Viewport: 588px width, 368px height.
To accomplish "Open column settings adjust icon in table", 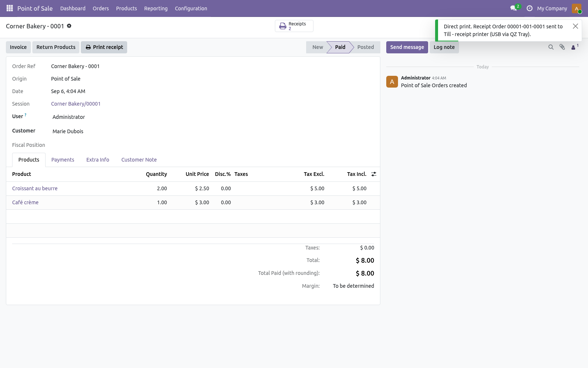I will coord(374,174).
